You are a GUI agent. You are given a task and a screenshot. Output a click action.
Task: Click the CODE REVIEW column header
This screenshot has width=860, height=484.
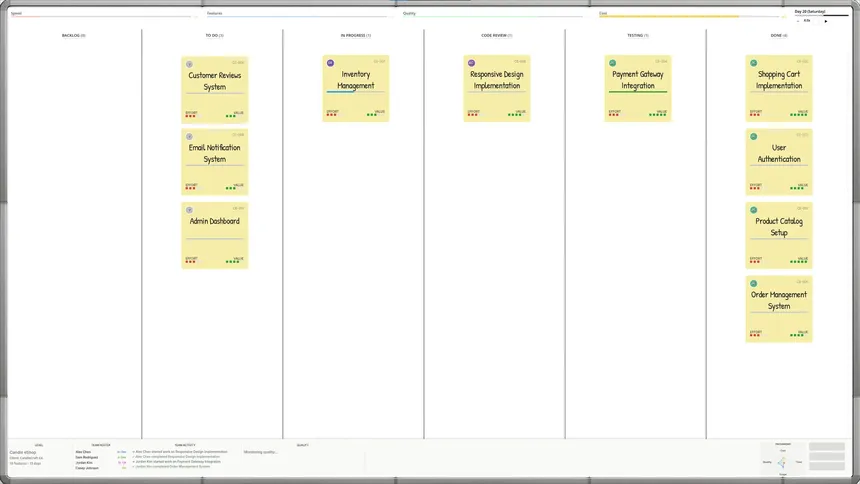496,36
